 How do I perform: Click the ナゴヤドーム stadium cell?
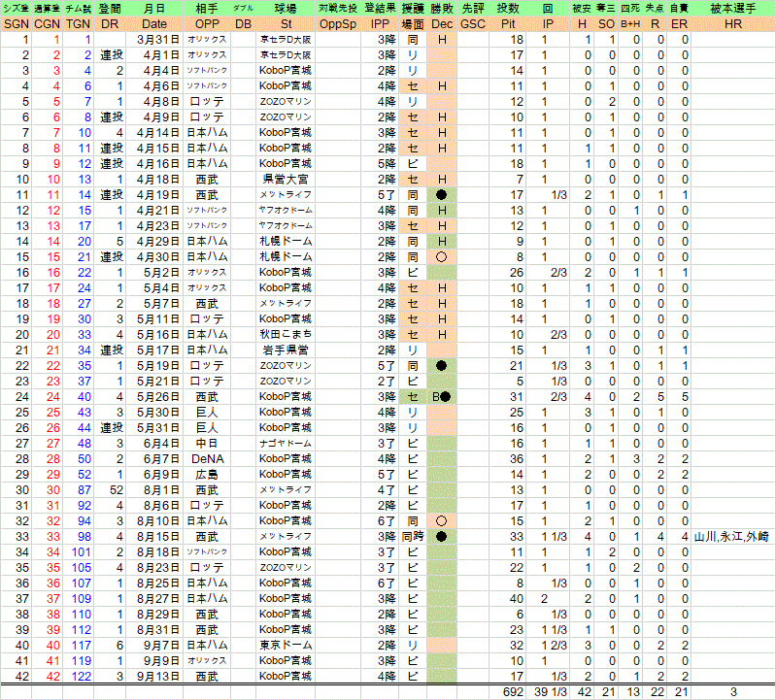click(286, 444)
